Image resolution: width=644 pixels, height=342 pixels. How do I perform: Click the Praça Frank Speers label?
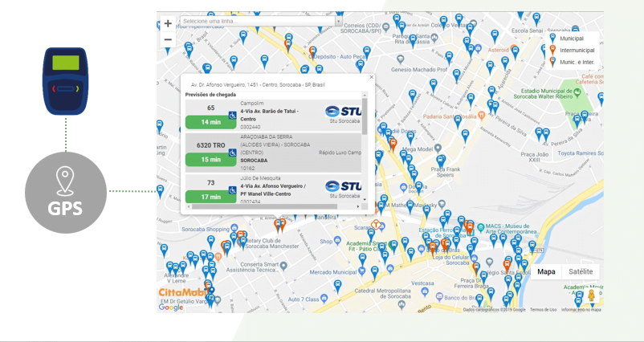pos(445,172)
